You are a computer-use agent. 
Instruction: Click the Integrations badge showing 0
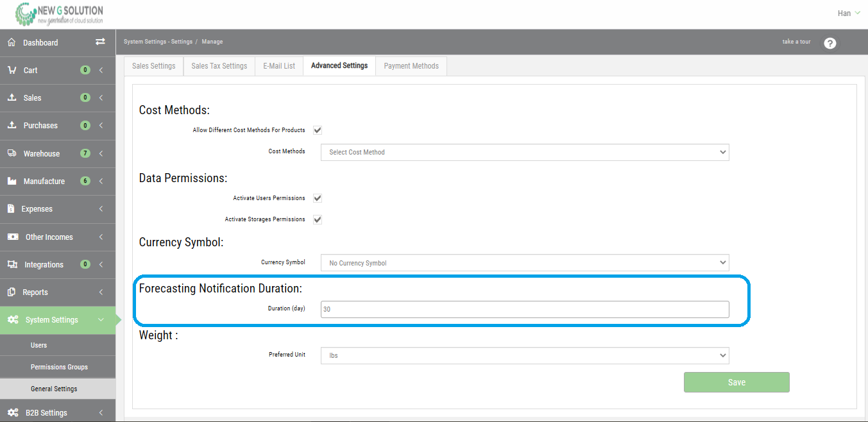tap(85, 264)
